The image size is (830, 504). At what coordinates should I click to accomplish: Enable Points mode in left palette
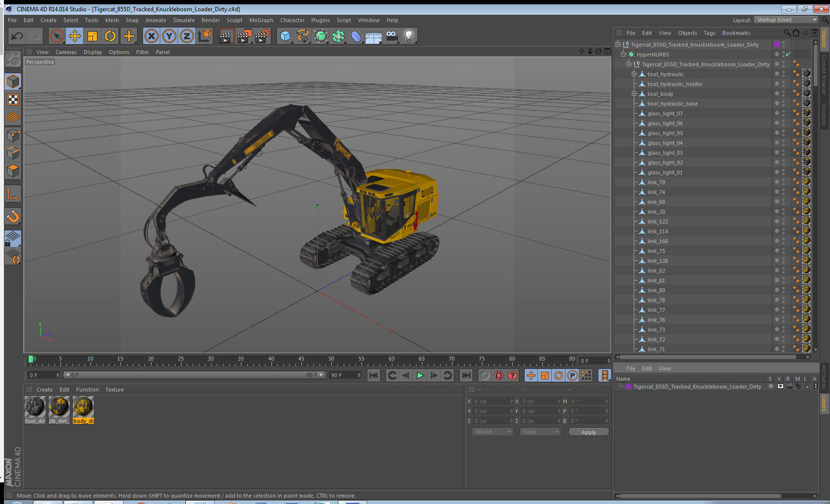13,135
